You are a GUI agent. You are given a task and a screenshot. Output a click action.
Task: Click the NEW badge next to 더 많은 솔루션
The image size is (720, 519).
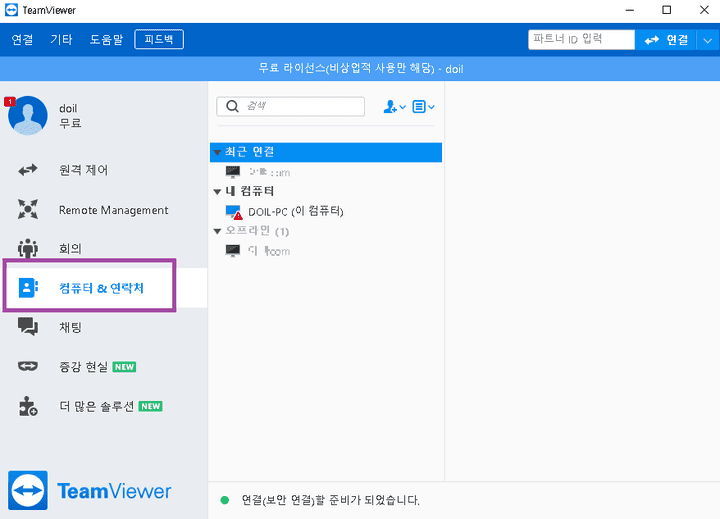point(151,406)
